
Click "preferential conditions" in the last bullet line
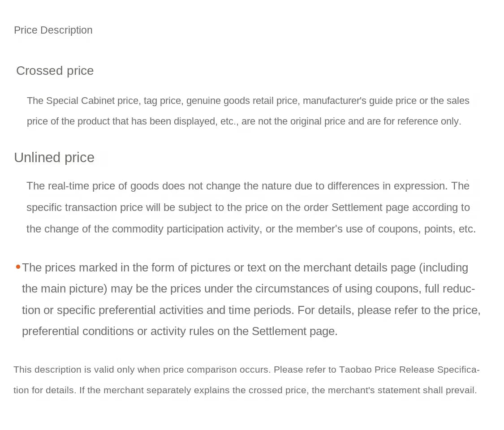tap(78, 331)
